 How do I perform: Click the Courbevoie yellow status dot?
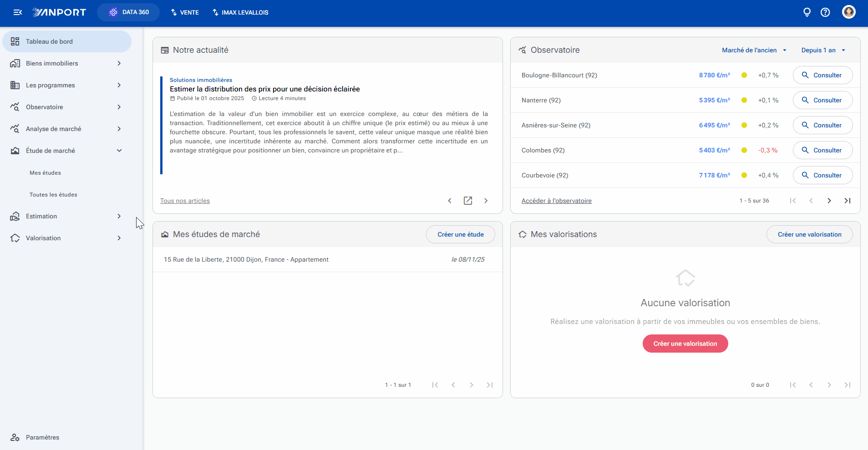click(744, 175)
